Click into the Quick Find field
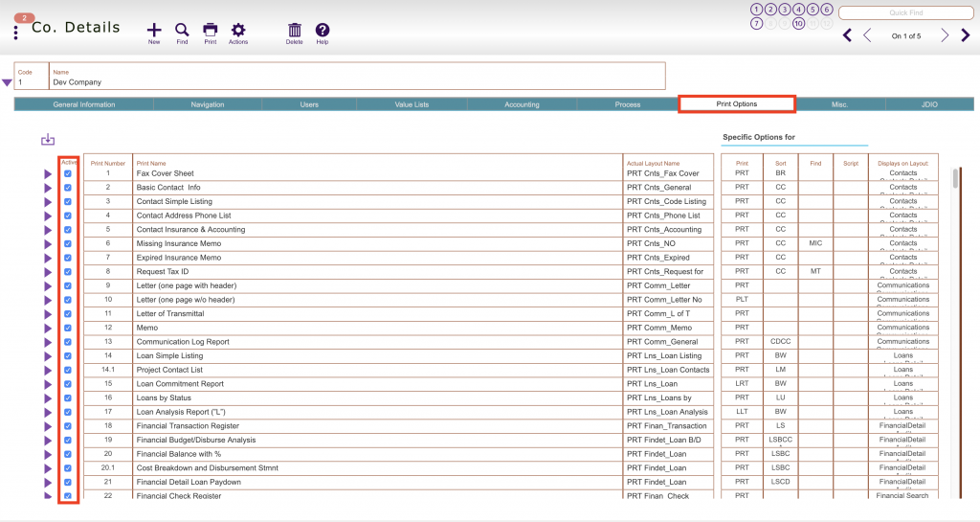This screenshot has height=522, width=980. pyautogui.click(x=905, y=12)
